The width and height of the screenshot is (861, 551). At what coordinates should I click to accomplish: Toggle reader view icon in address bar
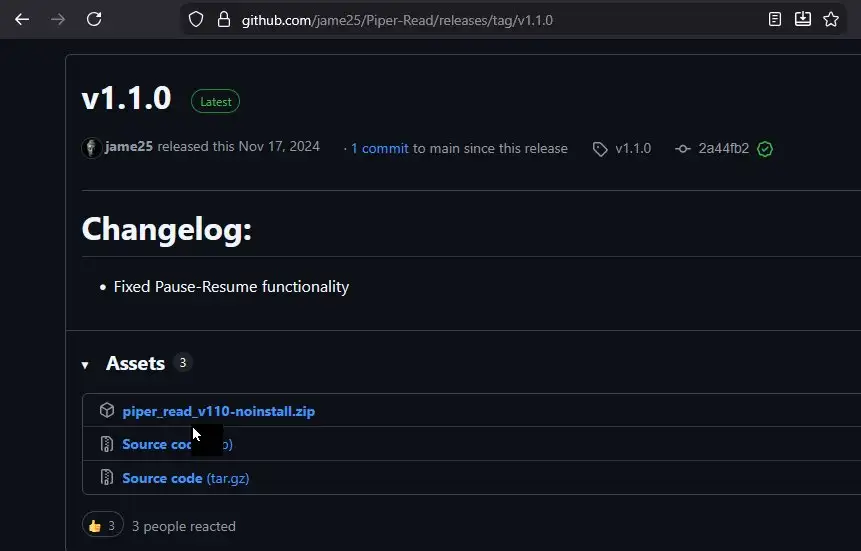click(775, 19)
